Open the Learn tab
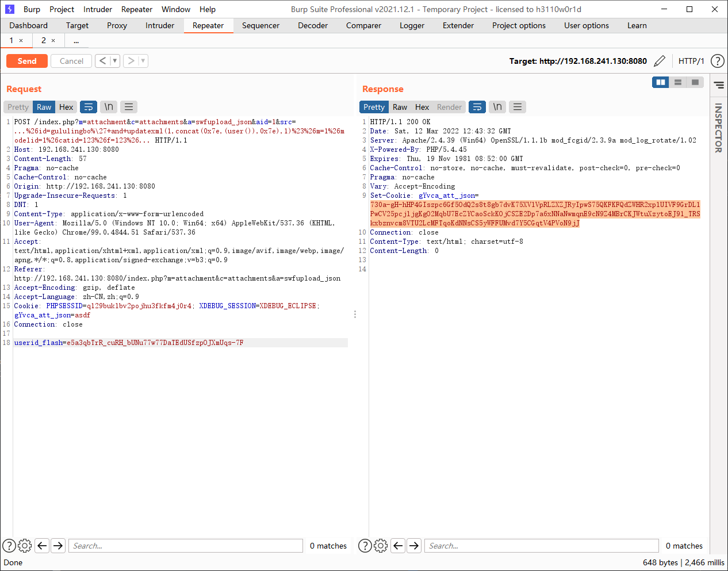Viewport: 728px width, 571px height. click(637, 25)
